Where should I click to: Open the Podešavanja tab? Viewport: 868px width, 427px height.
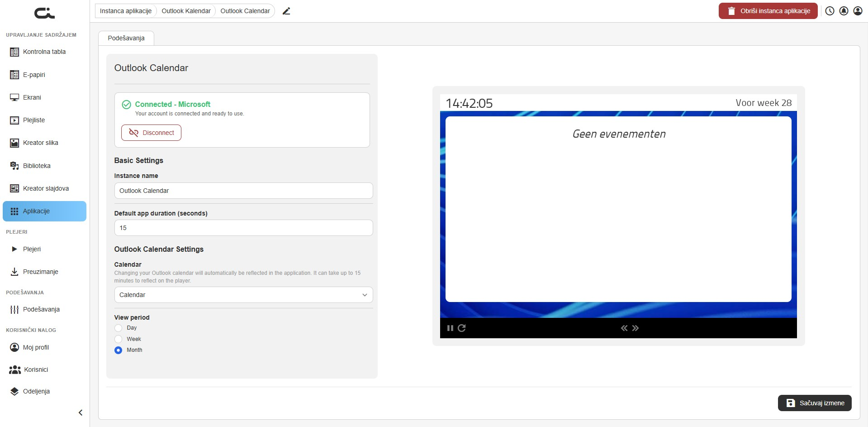click(126, 38)
